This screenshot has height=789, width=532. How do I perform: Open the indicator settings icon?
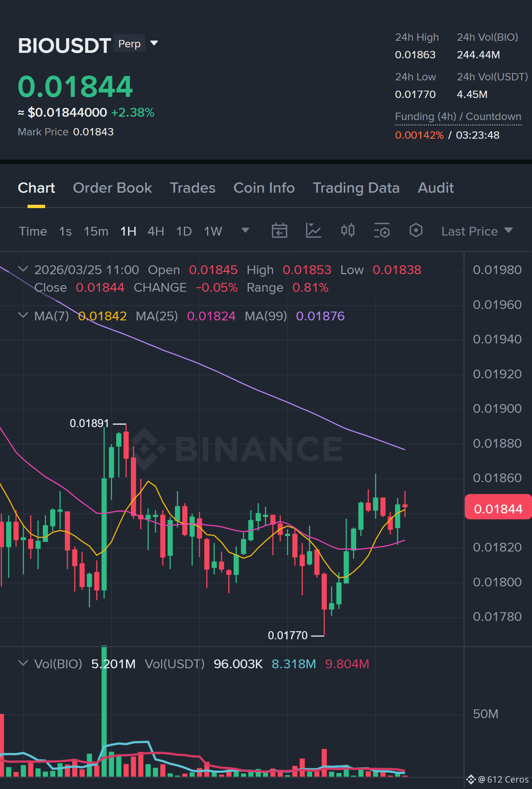382,231
